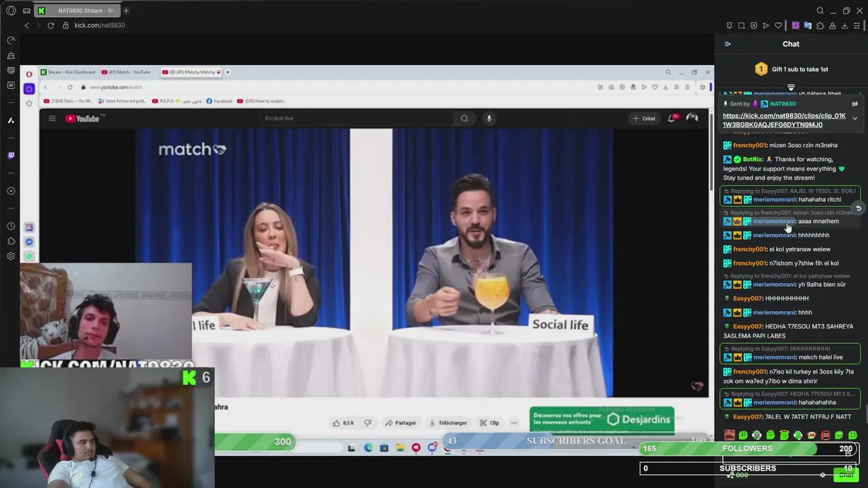Dislike the video with thumbs down
The image size is (868, 488).
[x=368, y=423]
